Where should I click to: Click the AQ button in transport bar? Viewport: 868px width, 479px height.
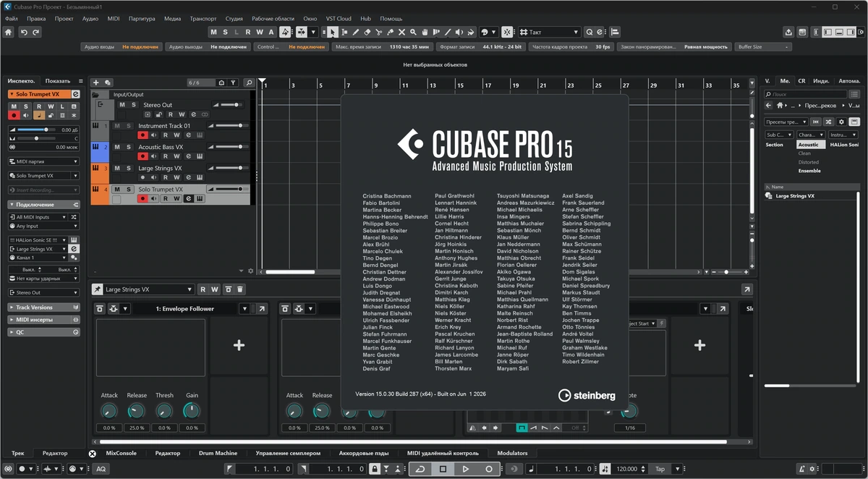[101, 469]
